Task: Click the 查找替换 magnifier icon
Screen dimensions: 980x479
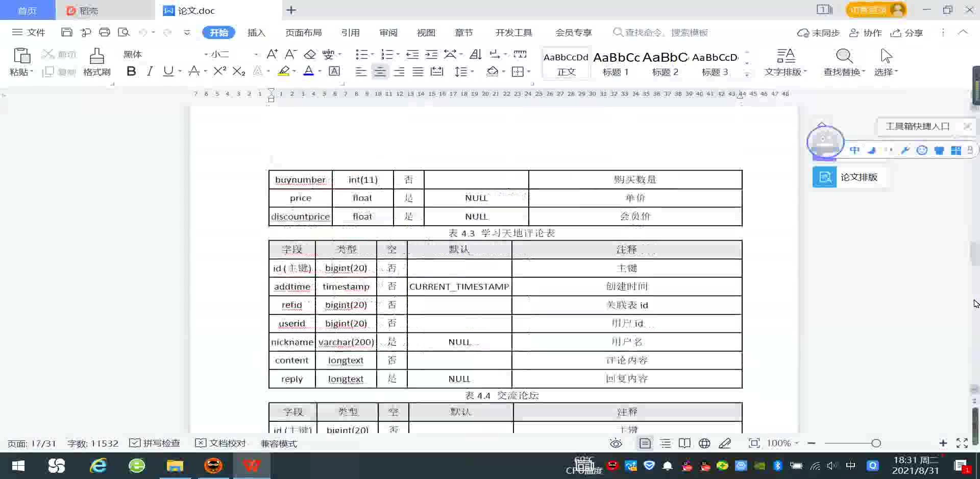Action: pos(844,56)
